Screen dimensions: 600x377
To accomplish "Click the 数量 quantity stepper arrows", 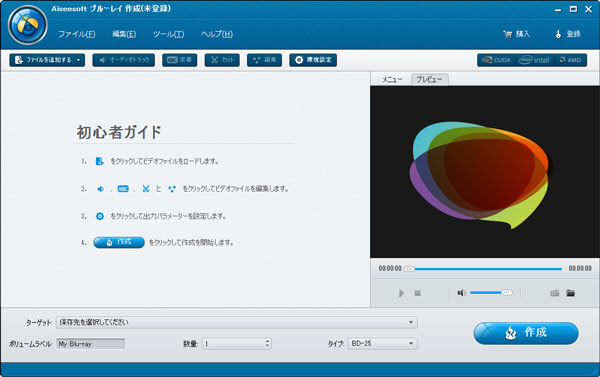I will point(267,343).
